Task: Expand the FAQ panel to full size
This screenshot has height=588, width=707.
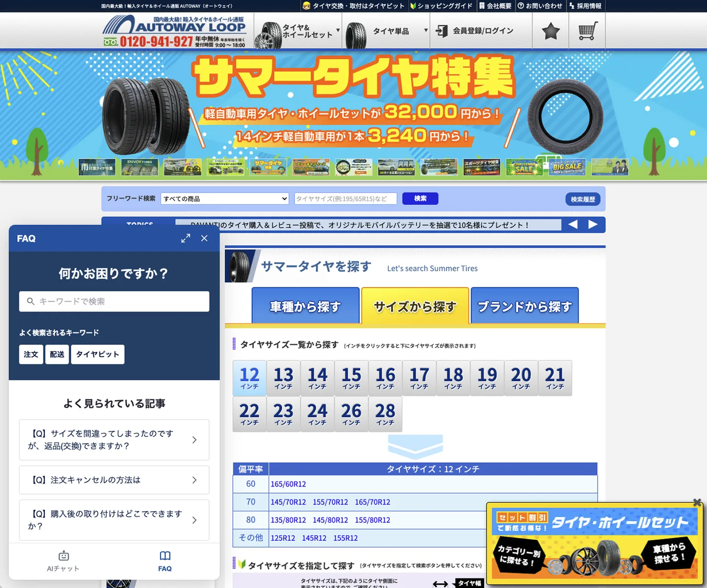Action: pos(185,238)
